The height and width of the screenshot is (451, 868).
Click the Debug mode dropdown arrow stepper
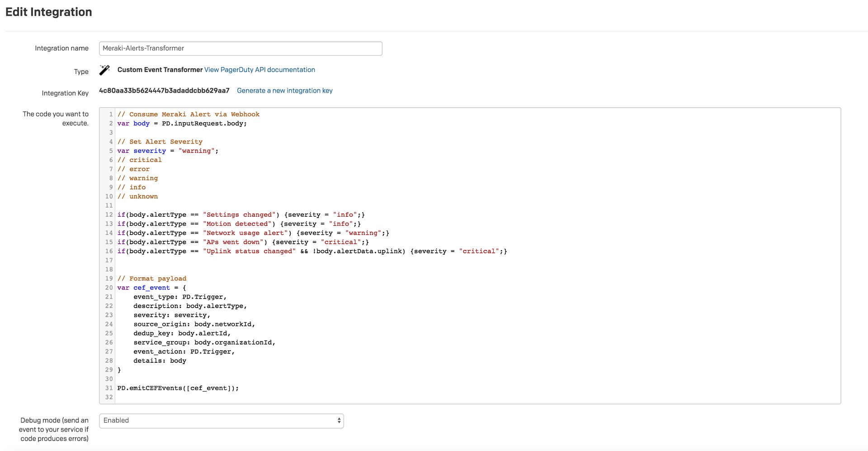point(339,421)
